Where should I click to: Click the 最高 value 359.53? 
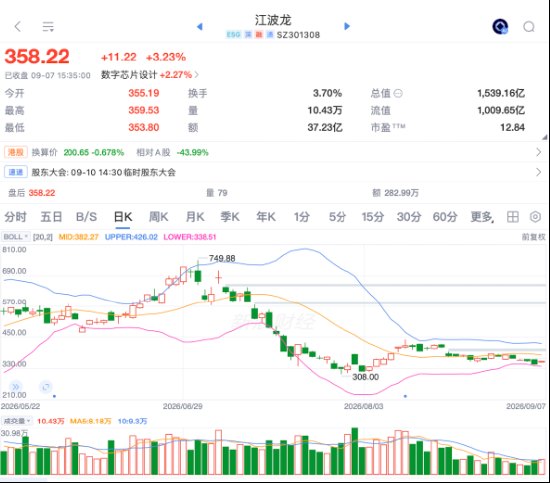click(x=143, y=110)
